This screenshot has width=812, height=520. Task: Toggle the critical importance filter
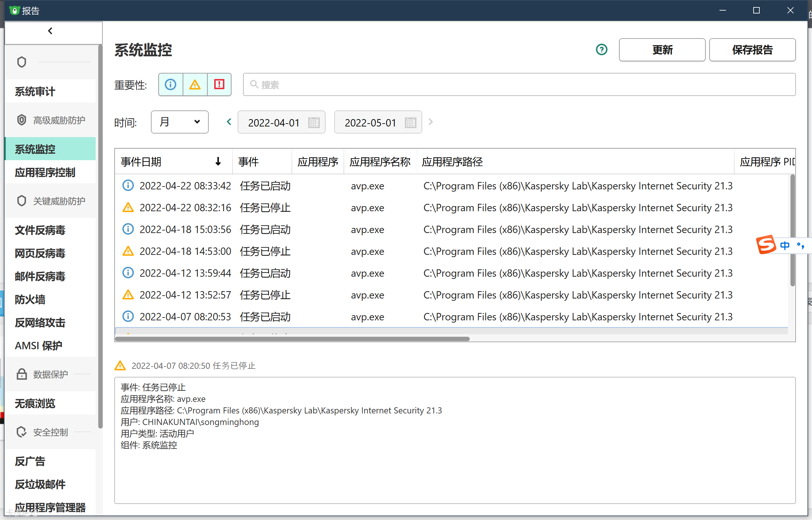[x=219, y=84]
